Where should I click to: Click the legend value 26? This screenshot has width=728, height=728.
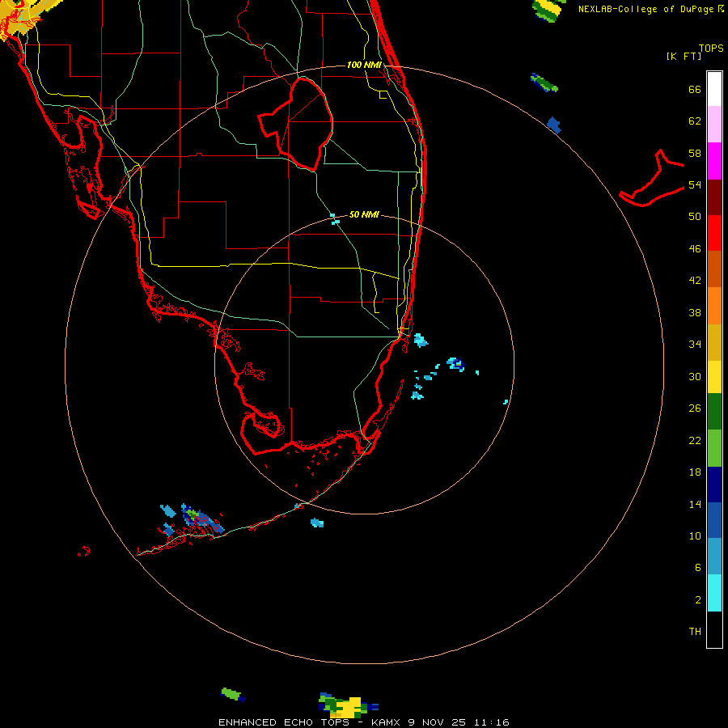click(x=695, y=408)
